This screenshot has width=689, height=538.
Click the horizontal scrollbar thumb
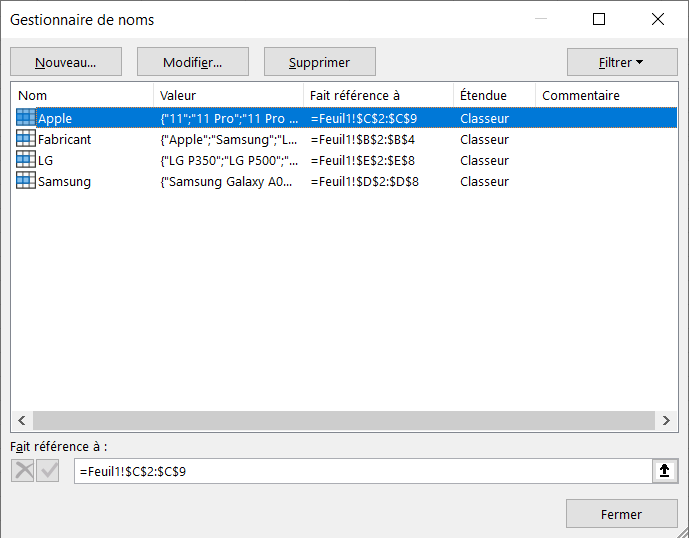click(x=344, y=421)
